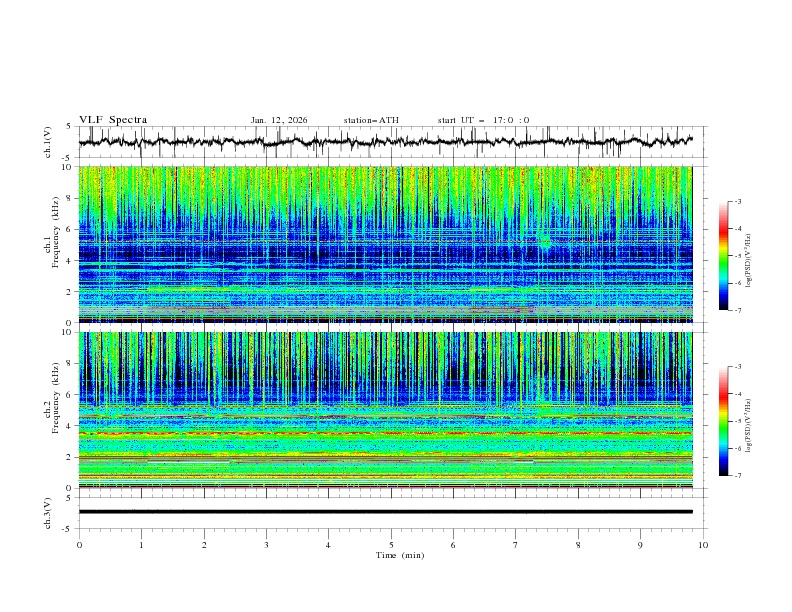Click the ch.2 log(PSD) color bar
The height and width of the screenshot is (612, 792).
tap(724, 421)
